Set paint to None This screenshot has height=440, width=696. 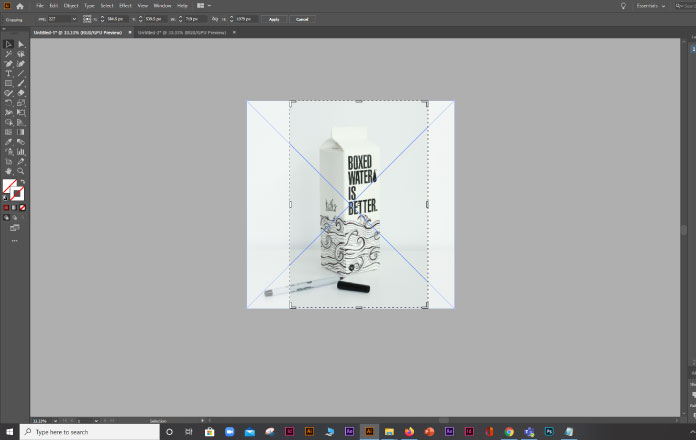(x=23, y=207)
